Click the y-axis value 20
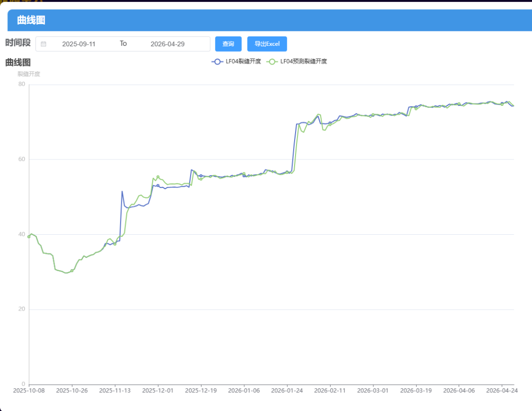The image size is (532, 411). point(22,309)
